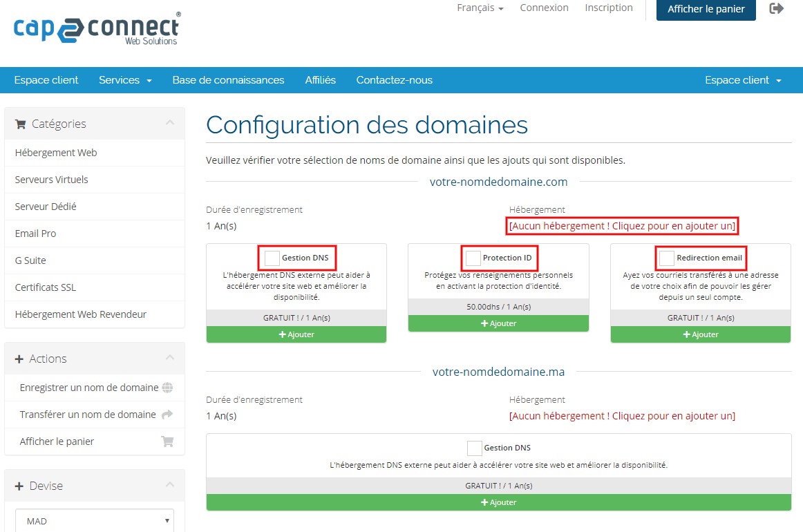This screenshot has width=803, height=532.
Task: Click the 50.00dhs / 1 An(s) price text
Action: tap(498, 307)
